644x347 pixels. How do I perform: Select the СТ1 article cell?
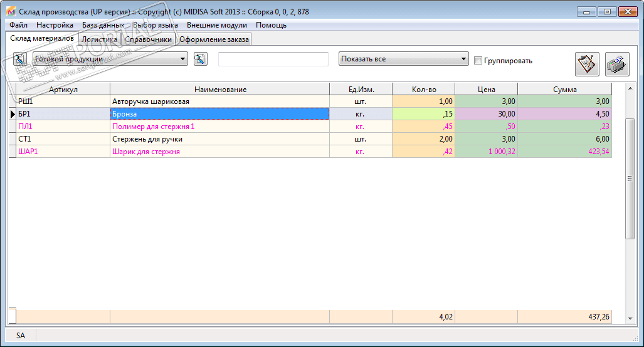[63, 139]
